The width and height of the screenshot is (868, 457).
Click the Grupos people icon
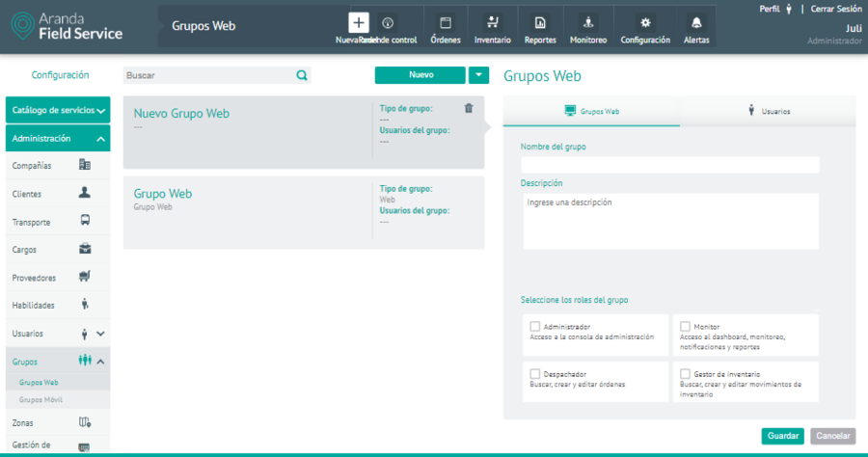(85, 361)
